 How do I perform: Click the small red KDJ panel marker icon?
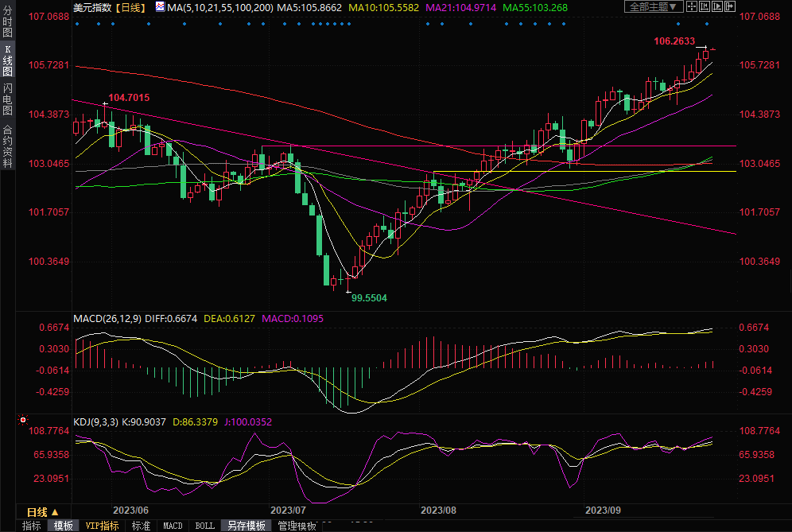[x=23, y=418]
